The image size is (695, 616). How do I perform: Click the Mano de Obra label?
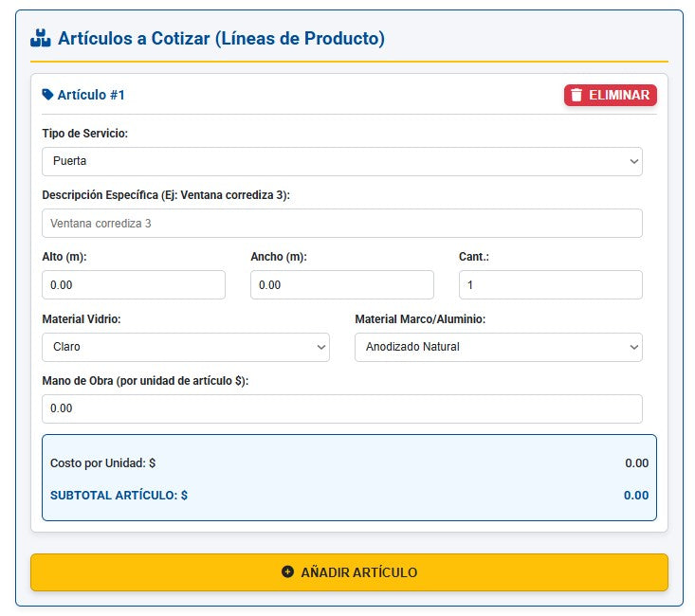145,381
